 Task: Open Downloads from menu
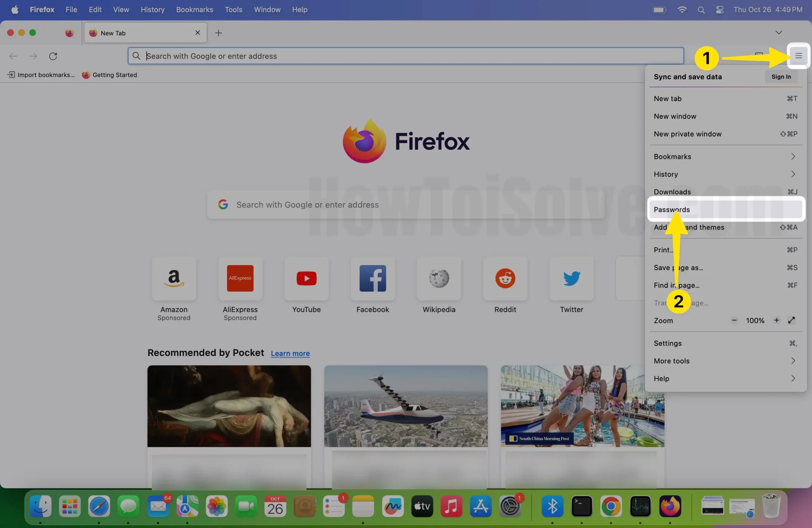point(725,192)
